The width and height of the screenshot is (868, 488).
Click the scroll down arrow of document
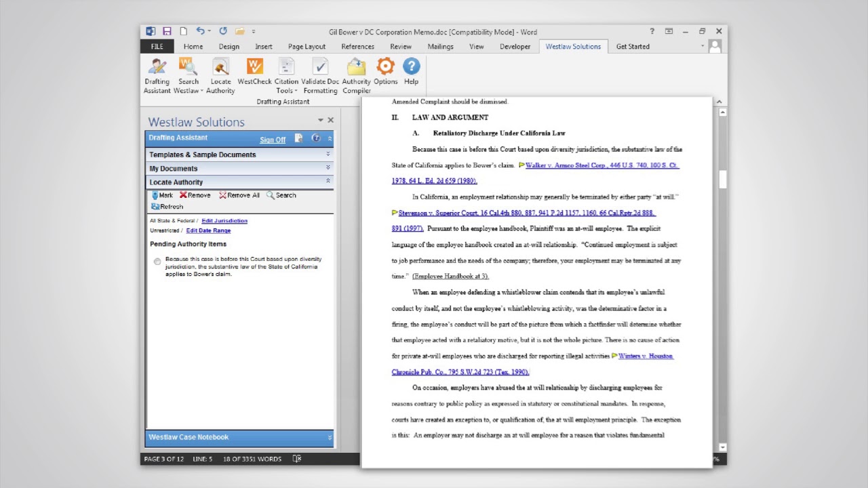click(722, 447)
